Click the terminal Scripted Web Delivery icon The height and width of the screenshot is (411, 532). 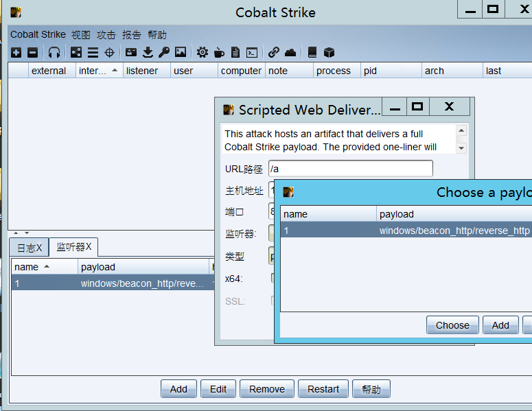pyautogui.click(x=252, y=53)
